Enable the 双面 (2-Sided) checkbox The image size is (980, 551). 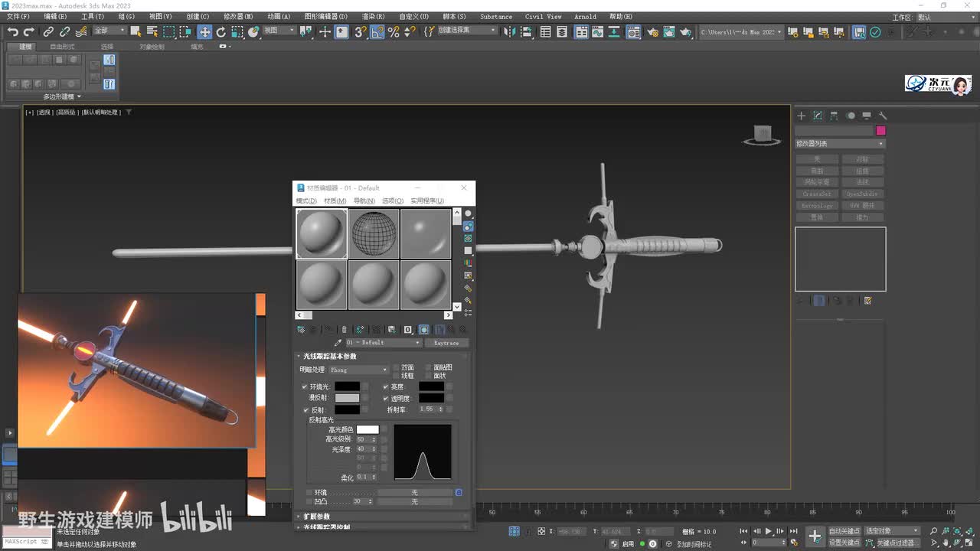point(396,367)
